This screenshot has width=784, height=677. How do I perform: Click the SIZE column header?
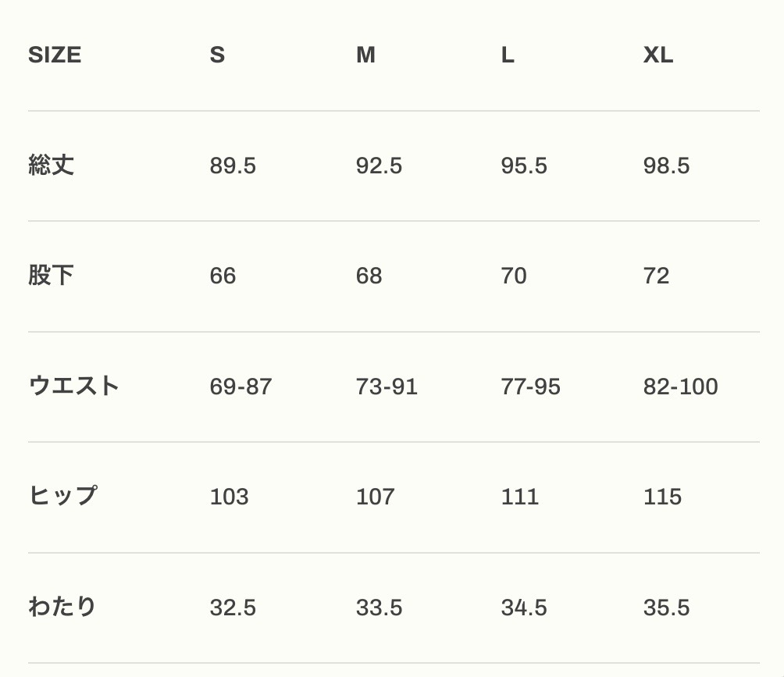(x=55, y=55)
